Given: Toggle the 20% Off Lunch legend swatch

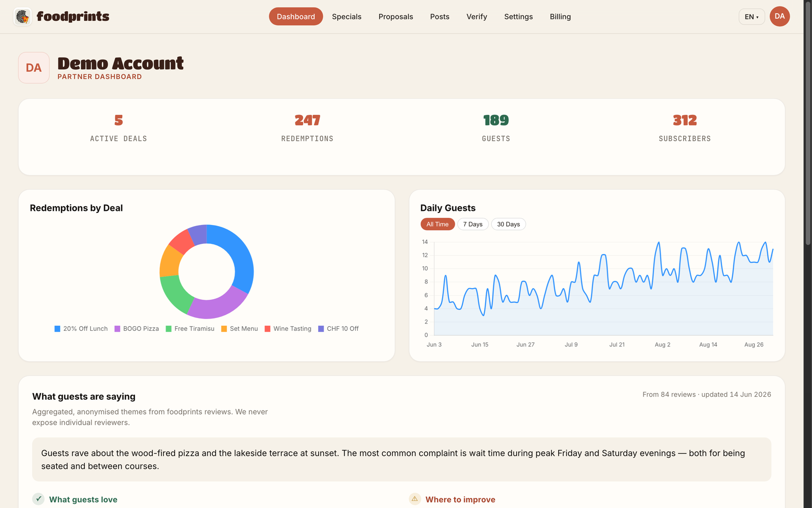Looking at the screenshot, I should tap(57, 329).
